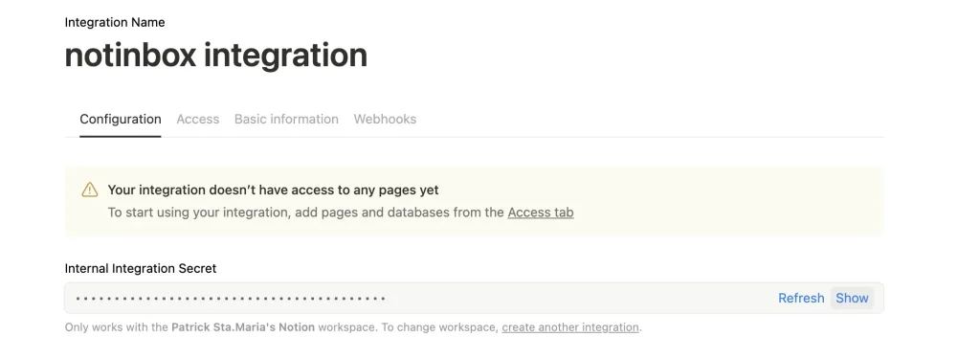Click the Internal Integration Secret label
Screen dimensions: 980x359
tap(140, 268)
